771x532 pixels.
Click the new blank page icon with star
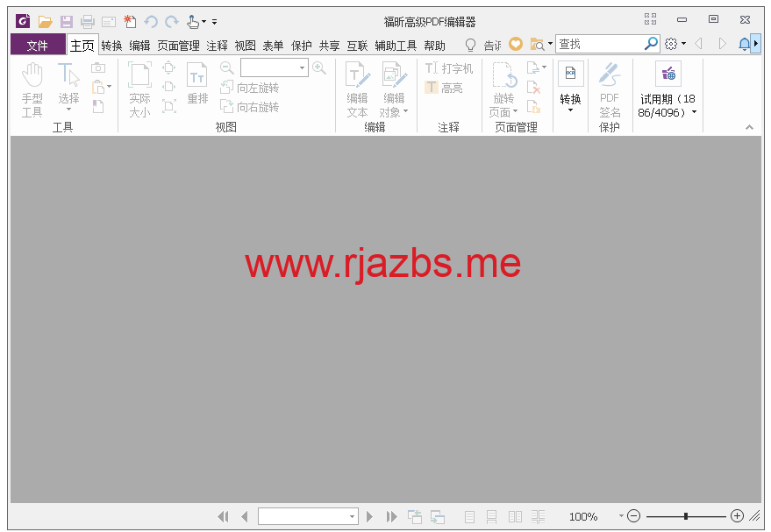click(130, 22)
